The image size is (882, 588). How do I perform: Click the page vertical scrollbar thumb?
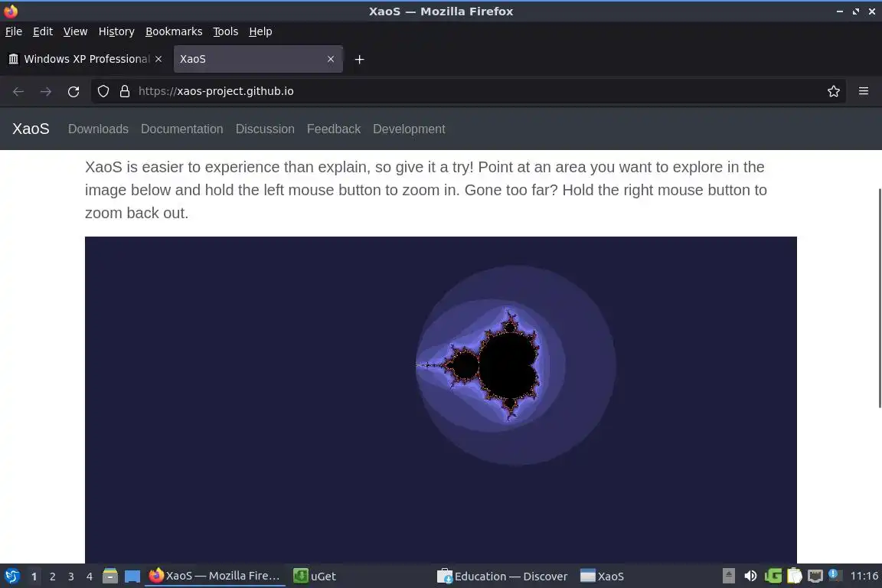click(x=879, y=299)
